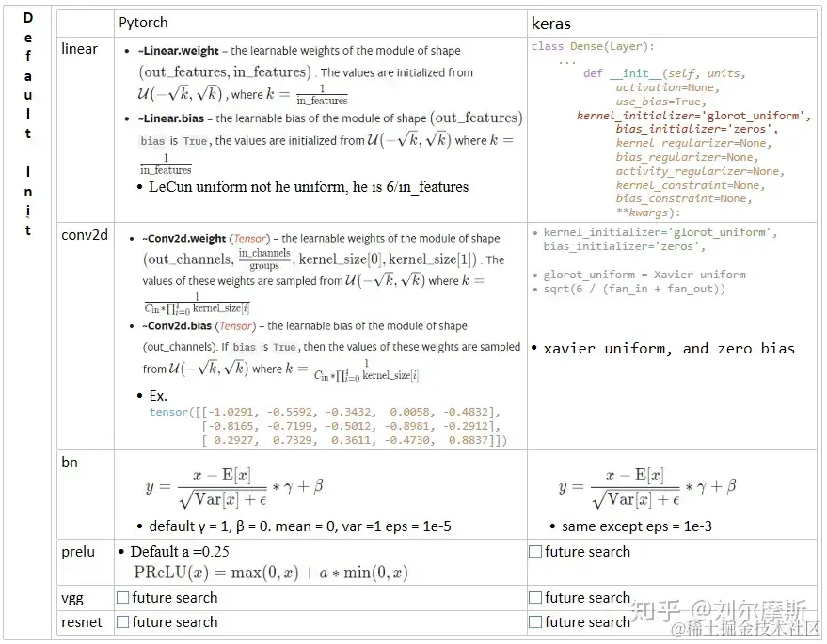The width and height of the screenshot is (827, 644).
Task: Click 'Default a =0.25' bullet
Action: [x=180, y=551]
